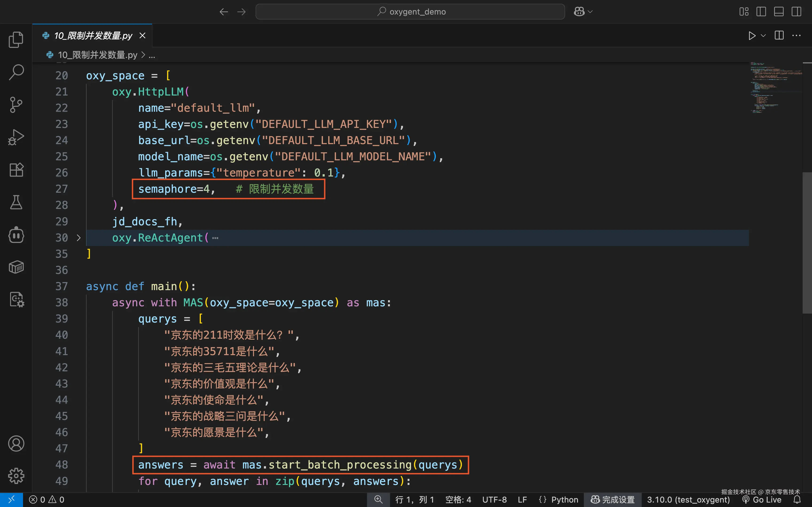The image size is (812, 507).
Task: Open the Search view in activity bar
Action: click(x=16, y=72)
